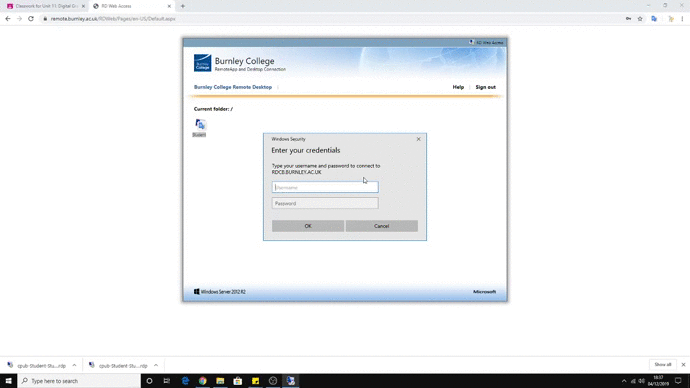This screenshot has width=690, height=388.
Task: Click the taskbar clock and date
Action: pos(658,381)
